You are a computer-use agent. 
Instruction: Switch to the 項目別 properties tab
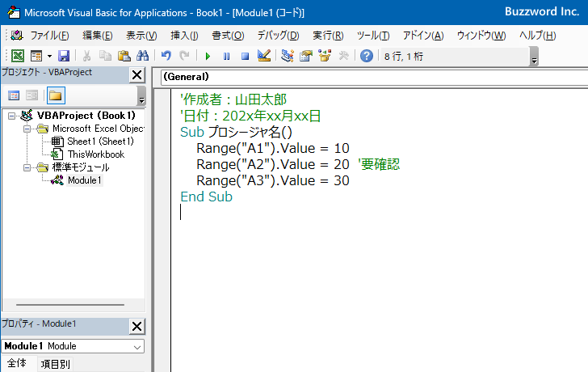click(x=55, y=364)
